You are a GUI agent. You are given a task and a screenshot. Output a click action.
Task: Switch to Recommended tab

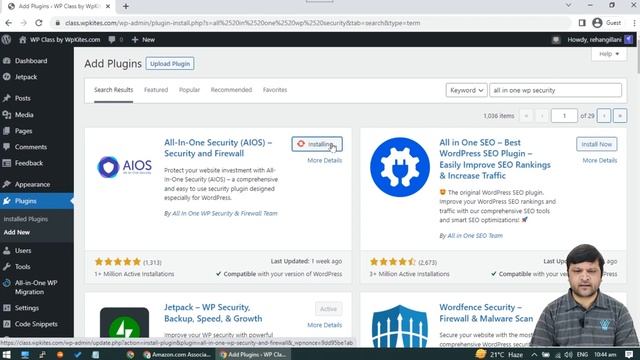click(x=231, y=90)
